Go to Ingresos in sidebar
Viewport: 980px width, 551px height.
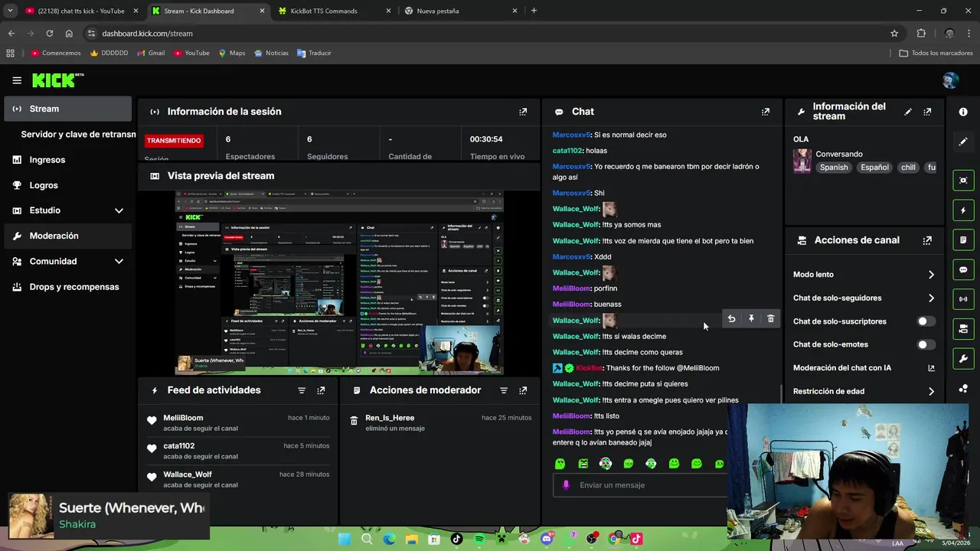point(68,160)
